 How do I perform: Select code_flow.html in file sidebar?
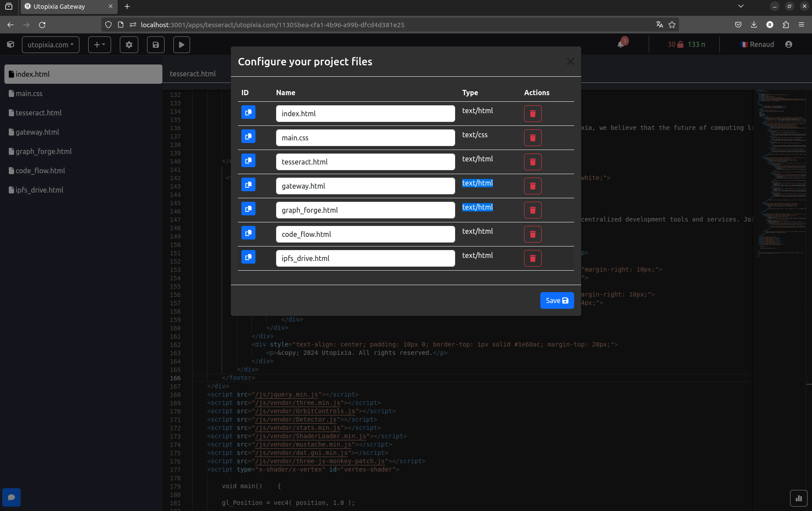pyautogui.click(x=83, y=171)
